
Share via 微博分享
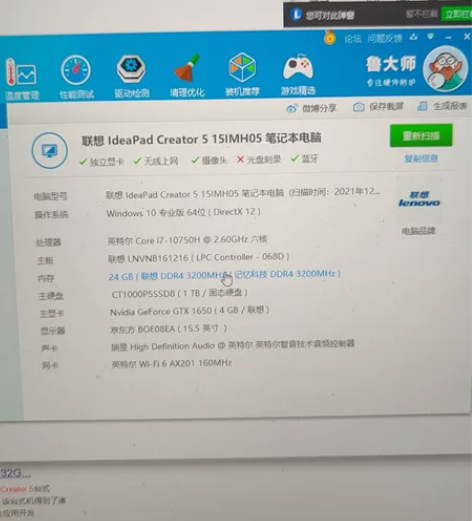(311, 108)
